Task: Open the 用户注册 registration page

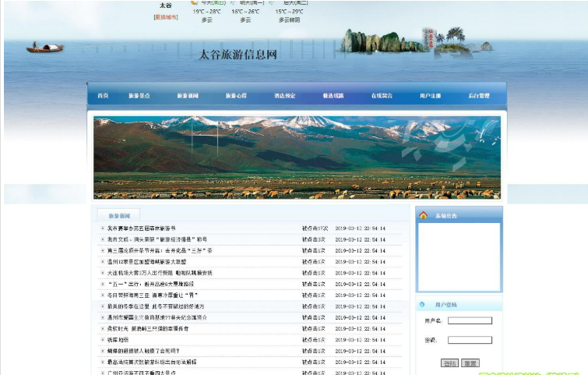Action: tap(430, 96)
